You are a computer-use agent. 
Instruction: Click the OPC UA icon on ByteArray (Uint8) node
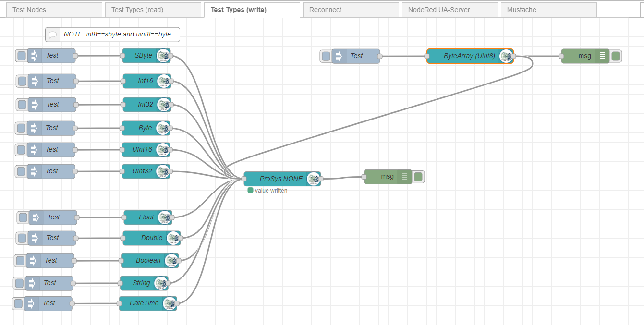point(506,56)
